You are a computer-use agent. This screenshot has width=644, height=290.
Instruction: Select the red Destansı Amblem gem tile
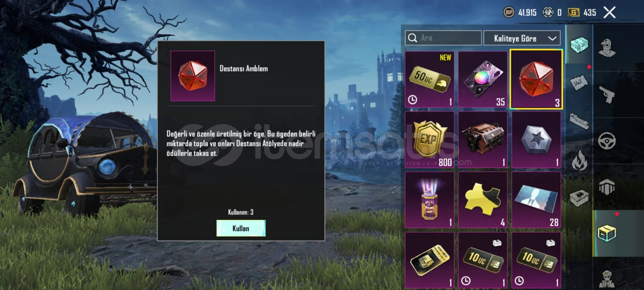point(536,79)
